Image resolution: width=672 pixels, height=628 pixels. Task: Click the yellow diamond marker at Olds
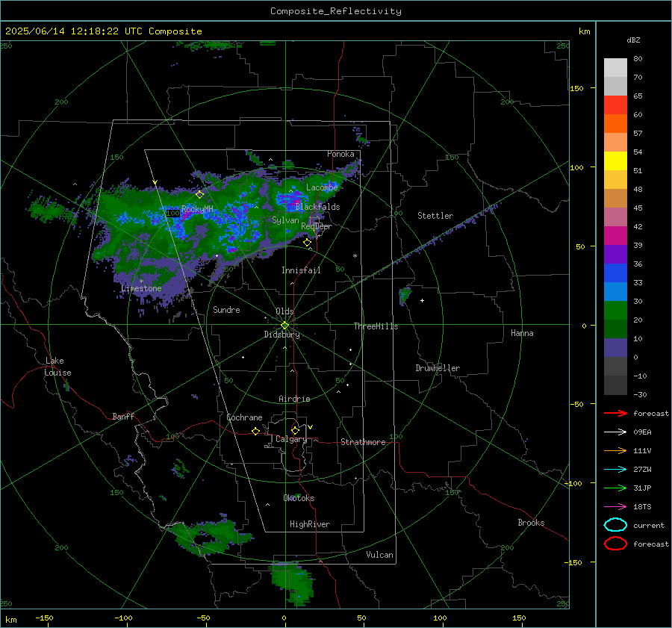tap(285, 326)
